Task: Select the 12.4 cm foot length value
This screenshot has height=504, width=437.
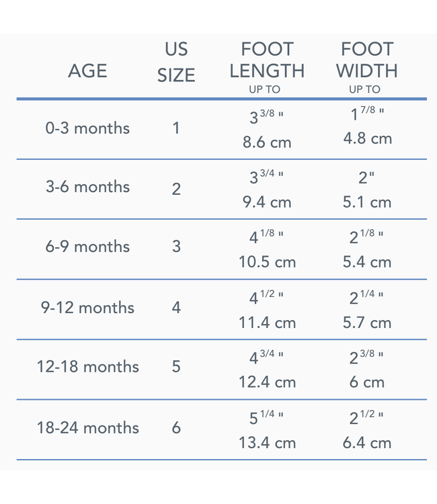Action: click(x=267, y=382)
